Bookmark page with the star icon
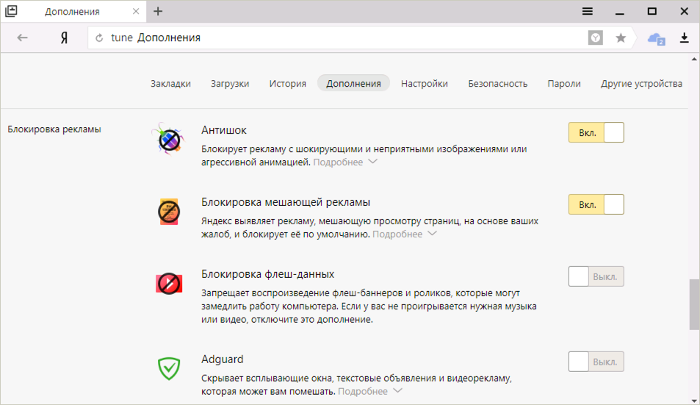Screen dimensions: 700x405 tap(621, 38)
